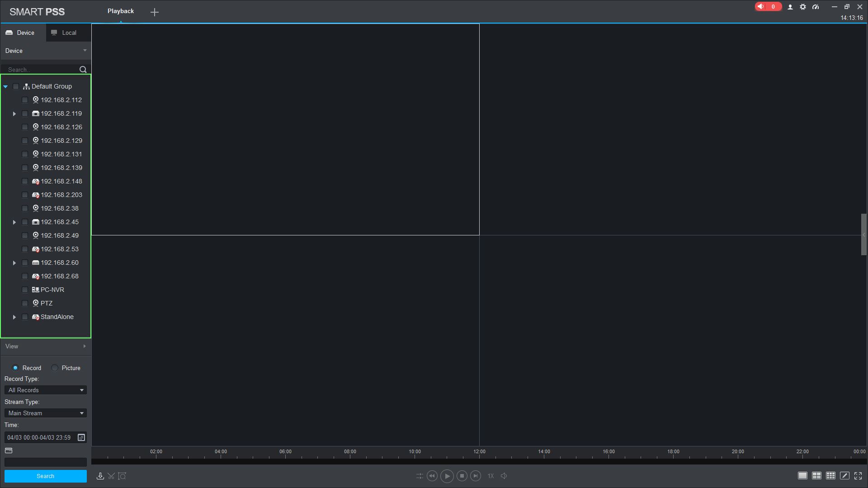Screen dimensions: 868x488
Task: Switch to four-window split layout
Action: [816, 475]
